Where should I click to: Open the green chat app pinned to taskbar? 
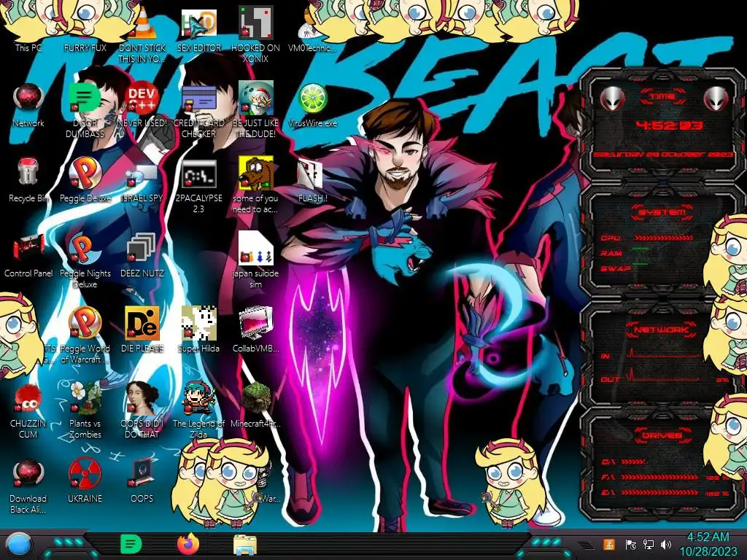(131, 544)
